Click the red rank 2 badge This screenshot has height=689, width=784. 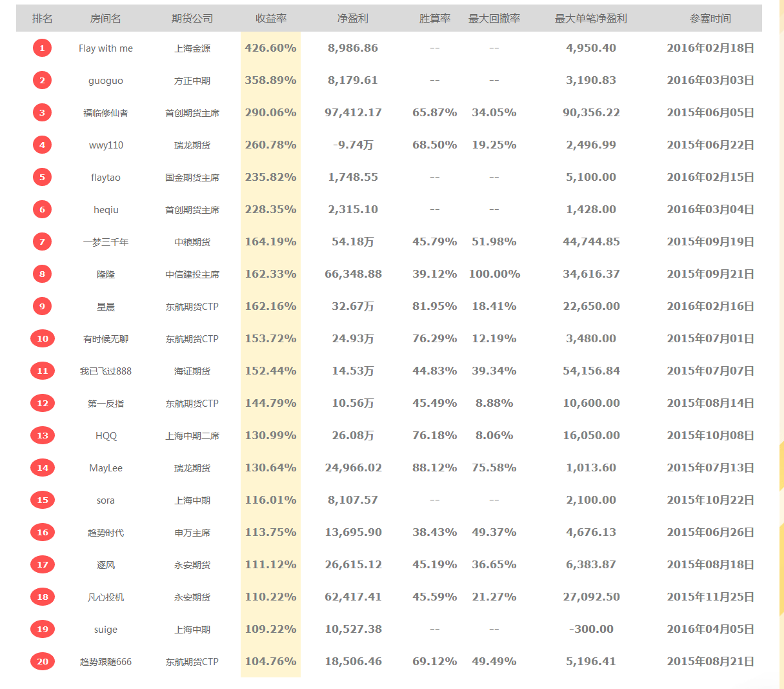coord(43,80)
